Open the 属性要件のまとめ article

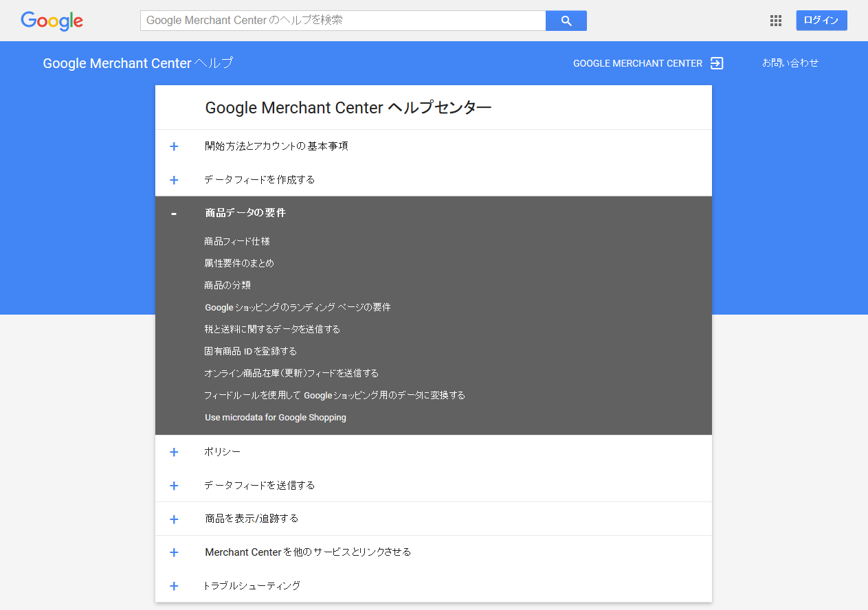pos(239,264)
